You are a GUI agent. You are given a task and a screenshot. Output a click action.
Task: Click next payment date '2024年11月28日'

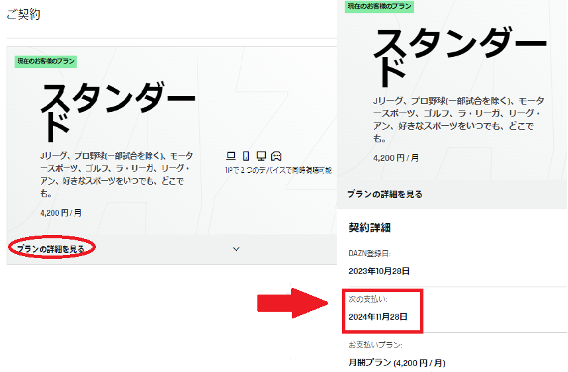378,317
